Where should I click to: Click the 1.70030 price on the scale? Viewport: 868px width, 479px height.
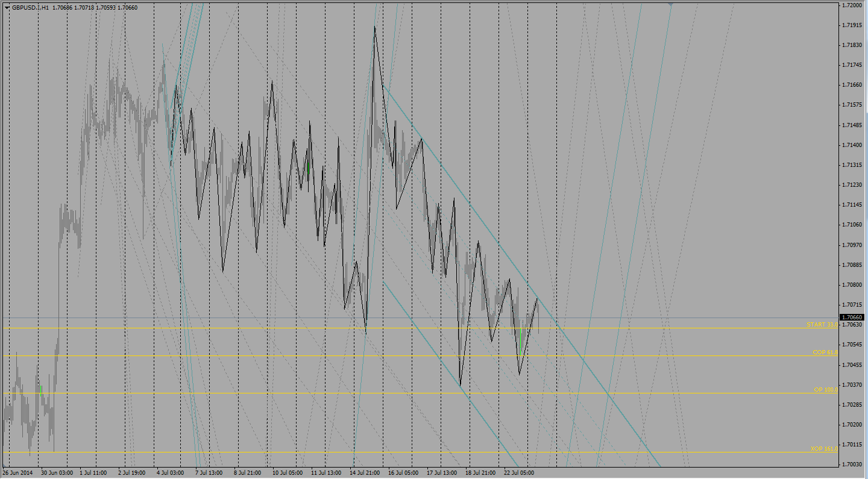click(x=852, y=465)
